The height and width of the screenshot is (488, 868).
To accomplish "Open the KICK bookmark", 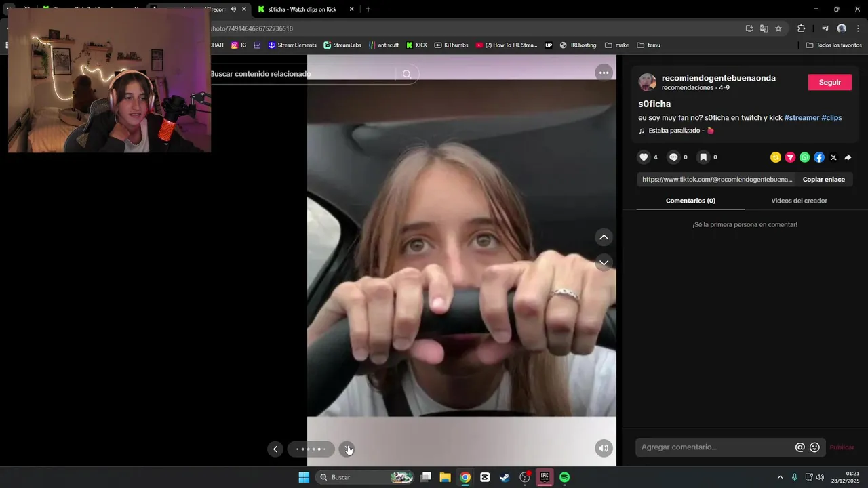I will (x=416, y=45).
